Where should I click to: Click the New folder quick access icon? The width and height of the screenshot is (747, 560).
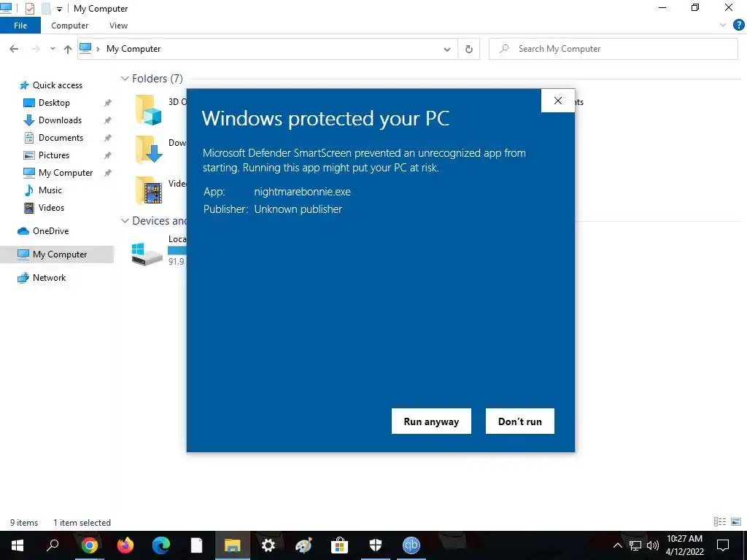(x=46, y=9)
